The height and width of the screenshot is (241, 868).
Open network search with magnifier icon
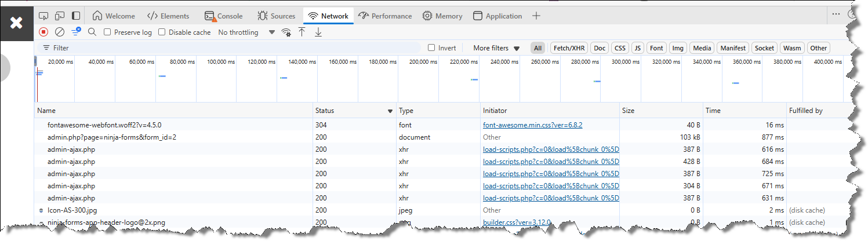[92, 32]
